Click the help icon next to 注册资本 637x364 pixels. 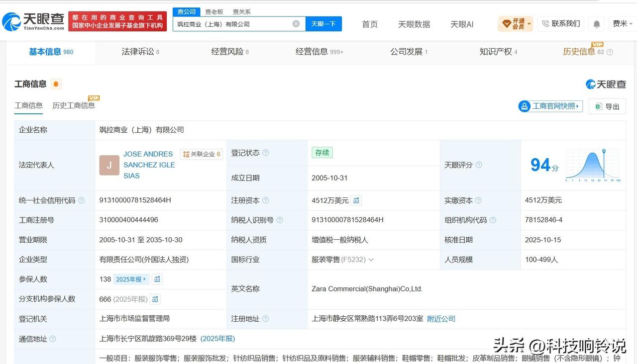[x=266, y=200]
